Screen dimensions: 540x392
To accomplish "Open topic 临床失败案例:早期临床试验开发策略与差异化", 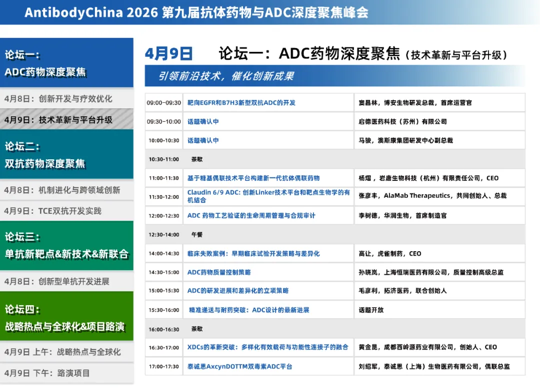I will click(x=253, y=253).
